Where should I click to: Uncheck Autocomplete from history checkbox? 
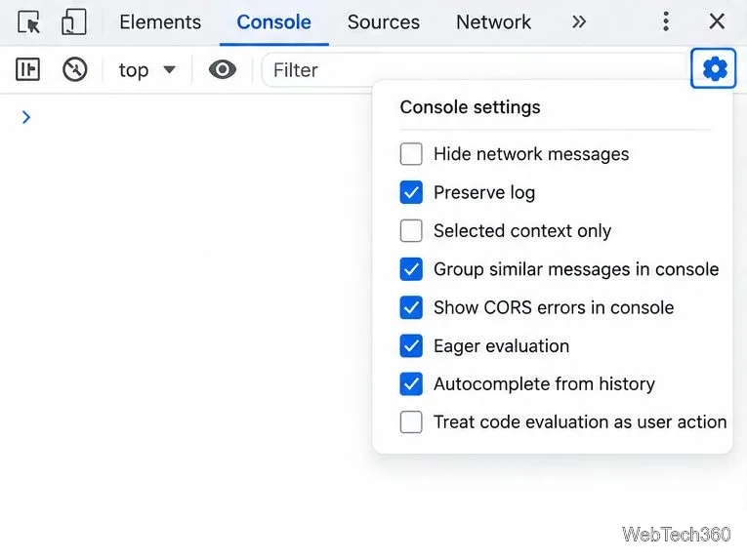[411, 384]
